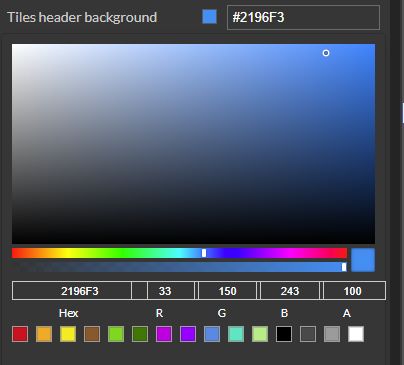The height and width of the screenshot is (365, 404).
Task: Pick the blue preset swatch
Action: [212, 334]
